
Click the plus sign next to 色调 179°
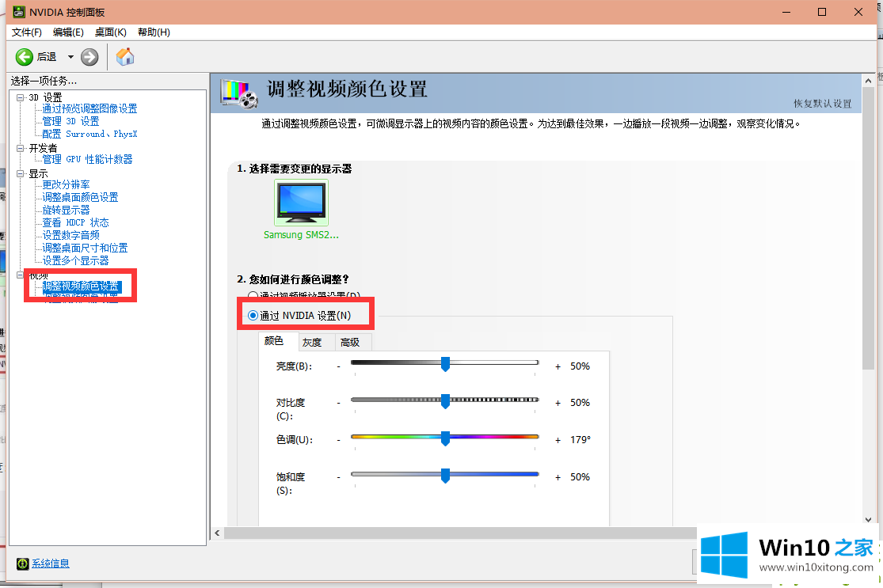tap(558, 441)
